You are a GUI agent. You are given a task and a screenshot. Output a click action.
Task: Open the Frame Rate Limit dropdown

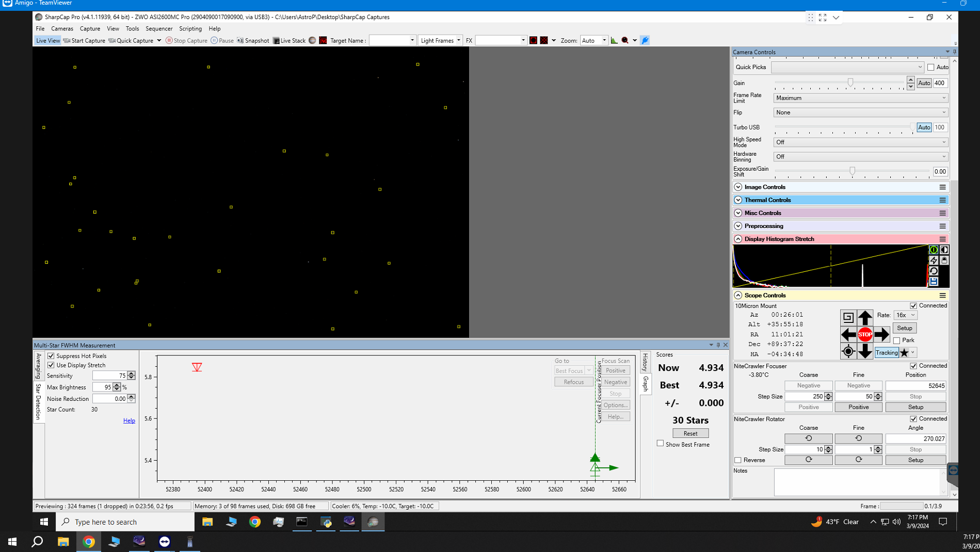tap(861, 98)
